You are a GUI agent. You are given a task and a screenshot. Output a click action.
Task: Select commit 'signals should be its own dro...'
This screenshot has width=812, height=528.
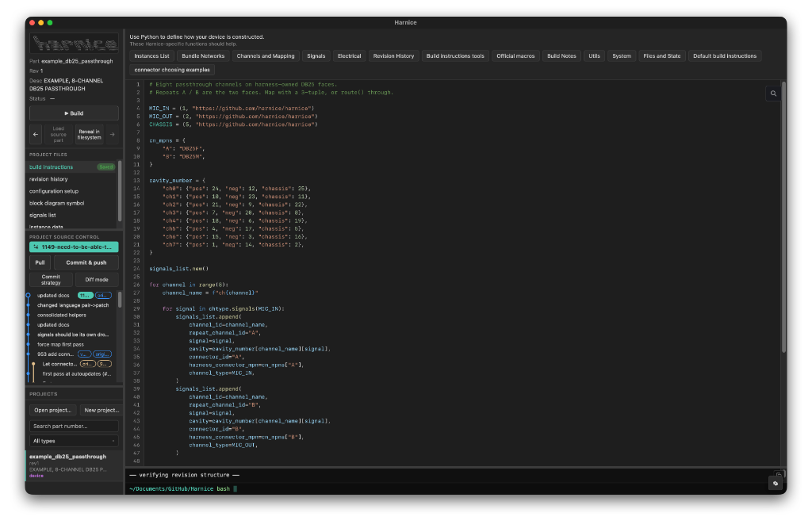[x=73, y=335]
